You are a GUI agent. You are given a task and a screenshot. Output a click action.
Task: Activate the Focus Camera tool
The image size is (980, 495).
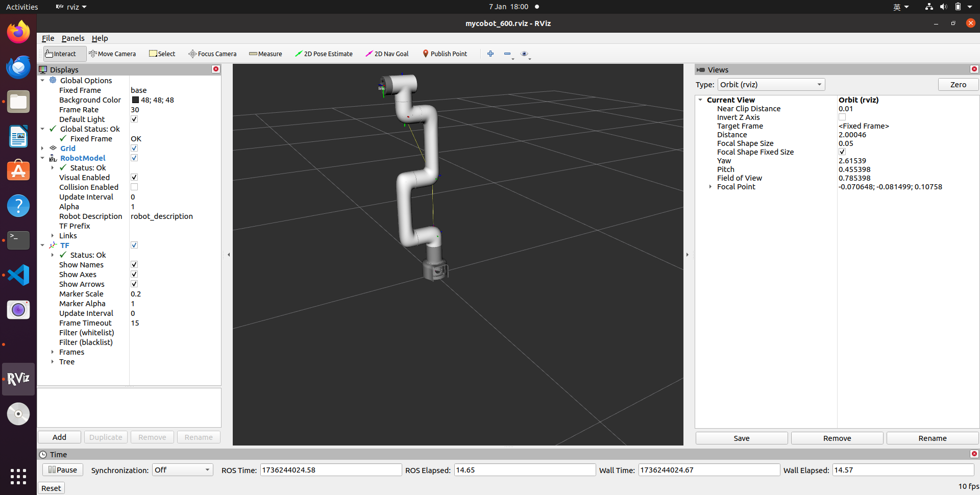pyautogui.click(x=212, y=54)
